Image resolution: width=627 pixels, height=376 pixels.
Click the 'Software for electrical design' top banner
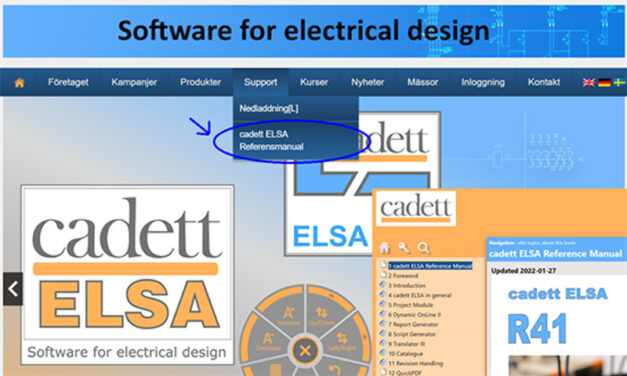[x=314, y=31]
